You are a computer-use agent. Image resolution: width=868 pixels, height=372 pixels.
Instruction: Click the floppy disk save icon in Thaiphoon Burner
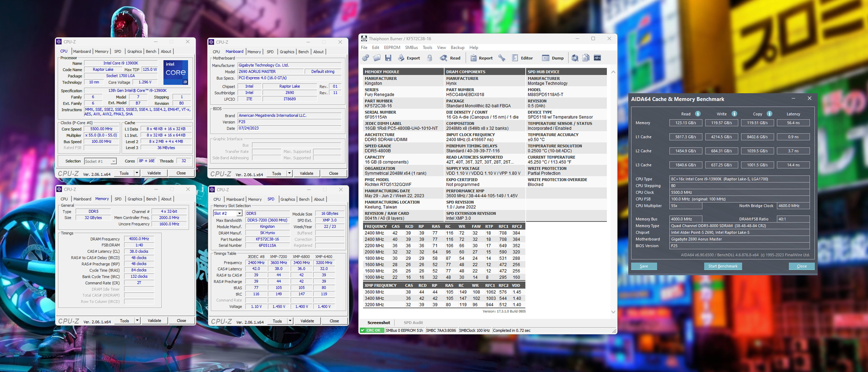[x=388, y=58]
